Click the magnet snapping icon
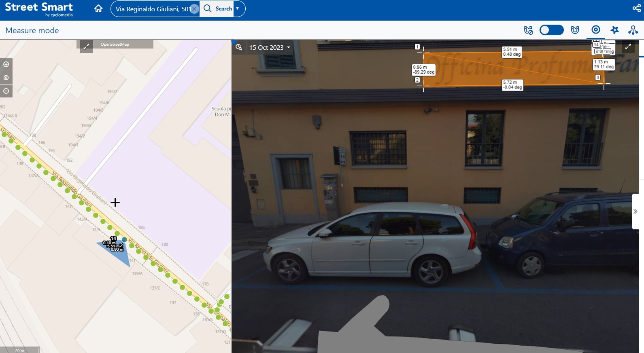 pos(575,30)
